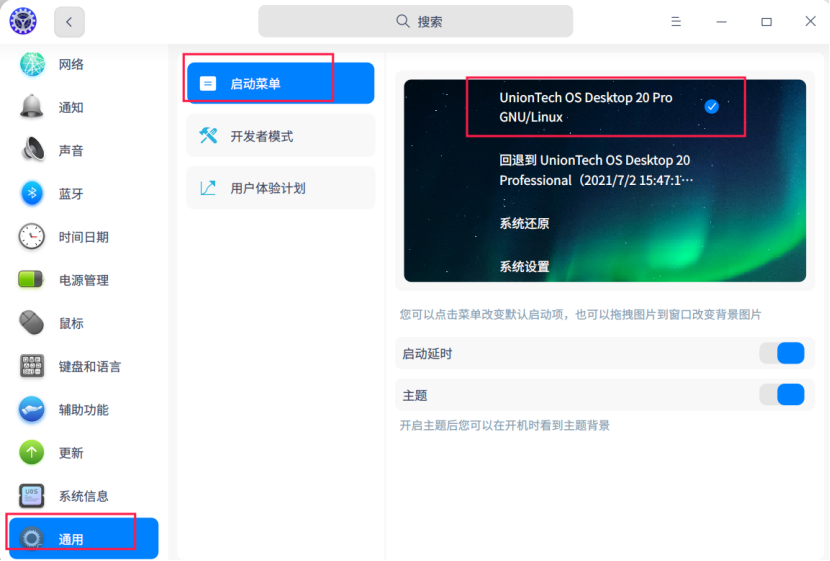Viewport: 830px width, 561px height.
Task: Click the clock icon for time and date
Action: 32,237
